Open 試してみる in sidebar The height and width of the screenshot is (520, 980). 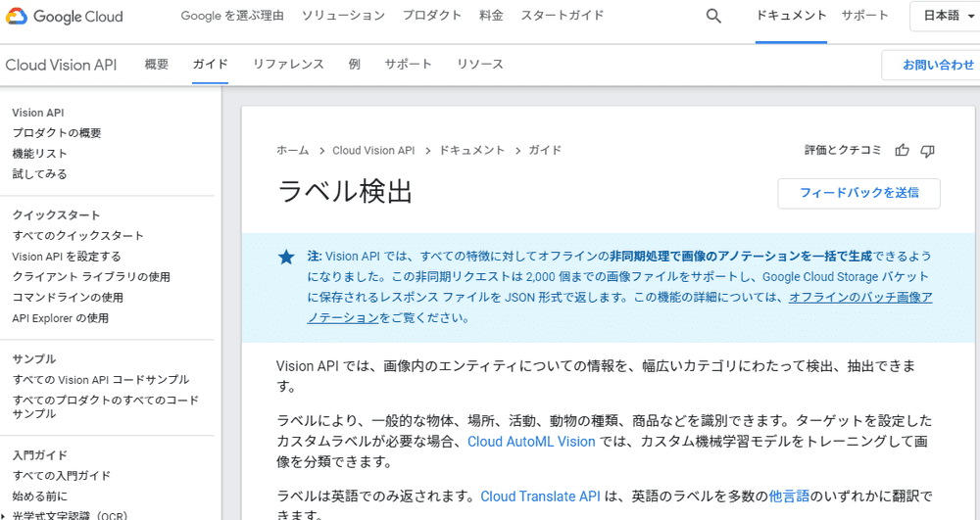pos(39,174)
